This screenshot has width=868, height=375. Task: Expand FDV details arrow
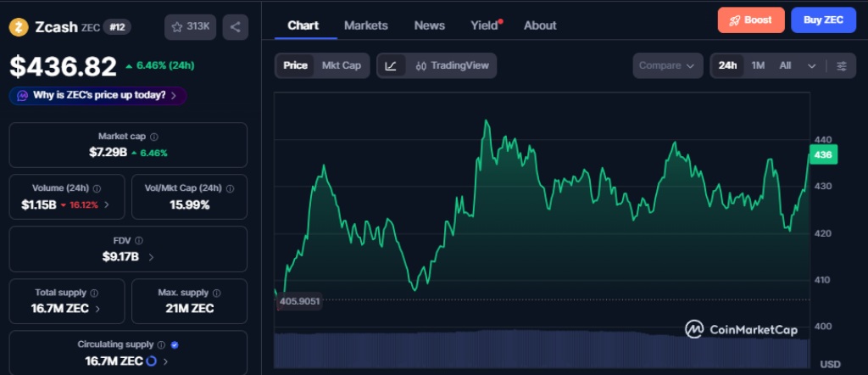(151, 257)
